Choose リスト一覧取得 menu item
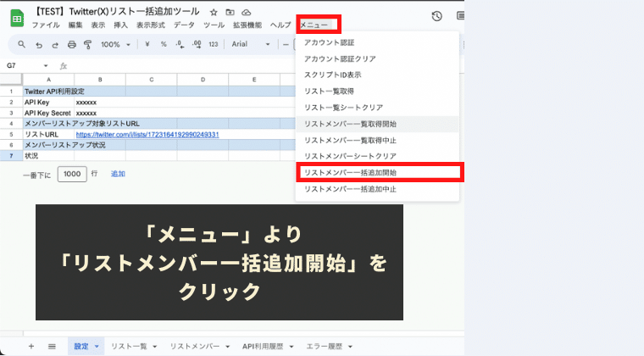 pyautogui.click(x=377, y=92)
